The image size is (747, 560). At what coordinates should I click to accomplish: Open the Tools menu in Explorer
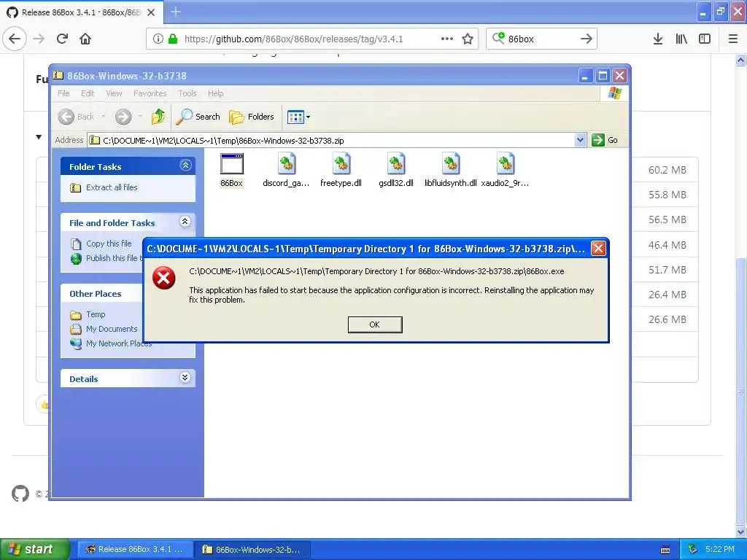tap(187, 93)
